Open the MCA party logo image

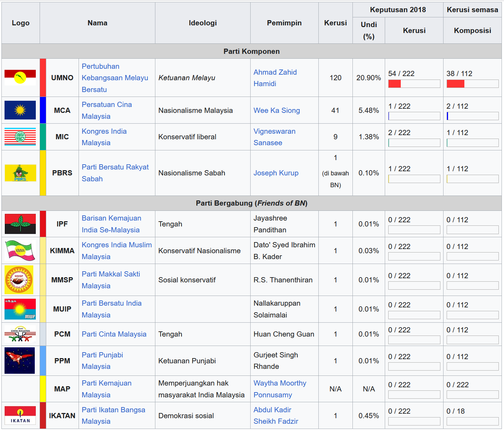coord(20,110)
